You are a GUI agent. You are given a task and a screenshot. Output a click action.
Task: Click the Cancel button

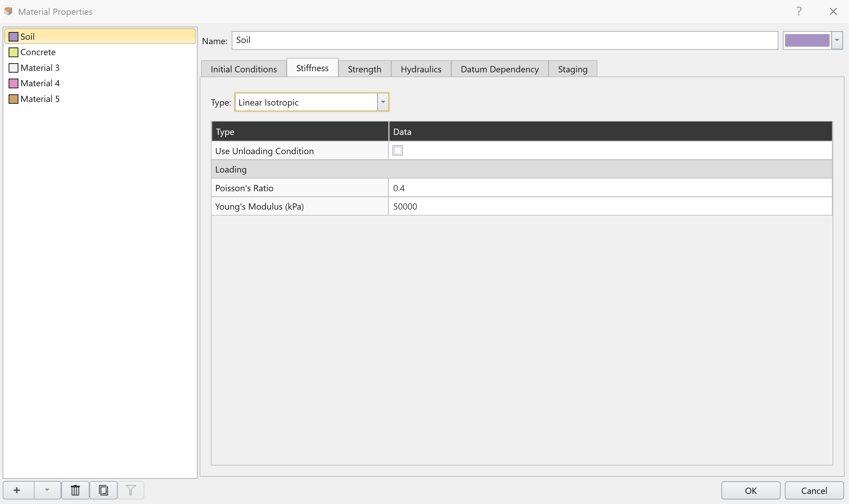[814, 490]
